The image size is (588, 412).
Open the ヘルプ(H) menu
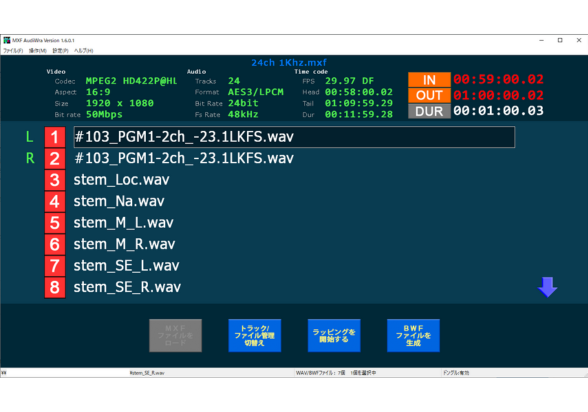coord(84,51)
